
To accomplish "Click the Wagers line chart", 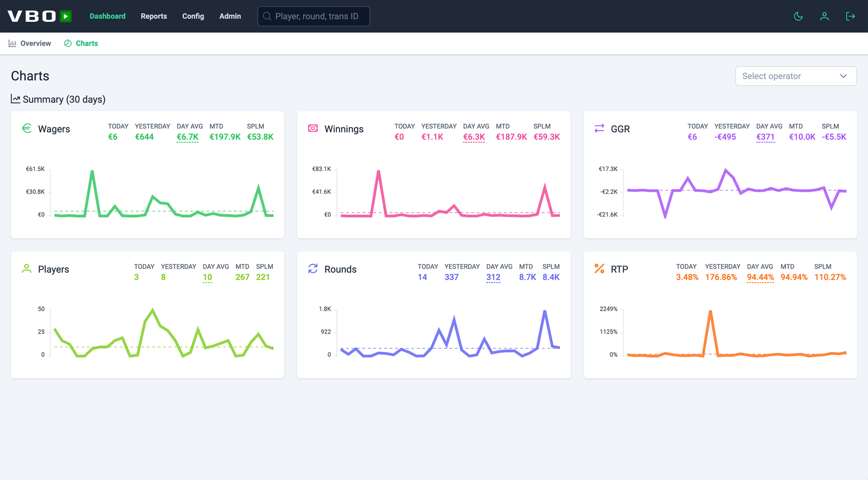I will [x=164, y=194].
